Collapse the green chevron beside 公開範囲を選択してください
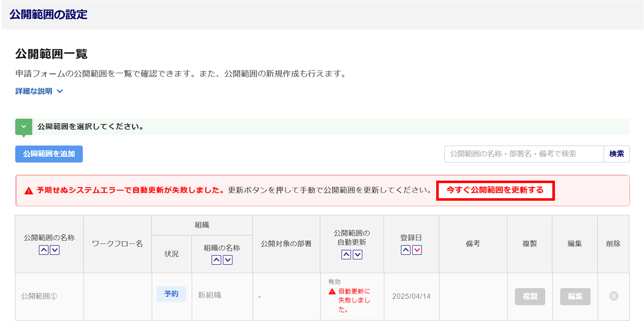Viewport: 644px width, 328px height. (24, 127)
